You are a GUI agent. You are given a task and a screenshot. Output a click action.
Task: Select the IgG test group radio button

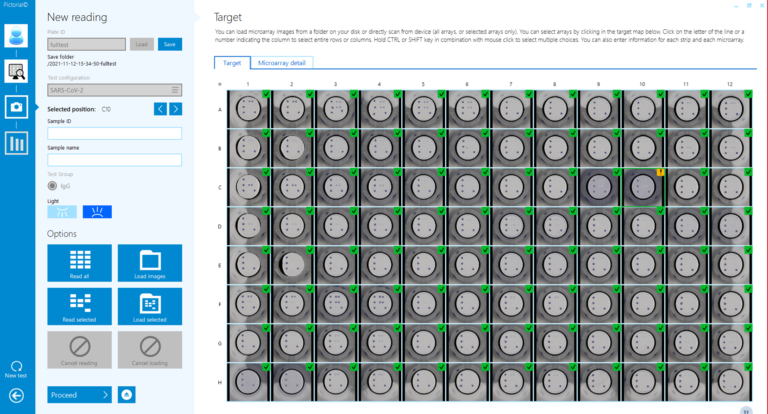tap(52, 186)
